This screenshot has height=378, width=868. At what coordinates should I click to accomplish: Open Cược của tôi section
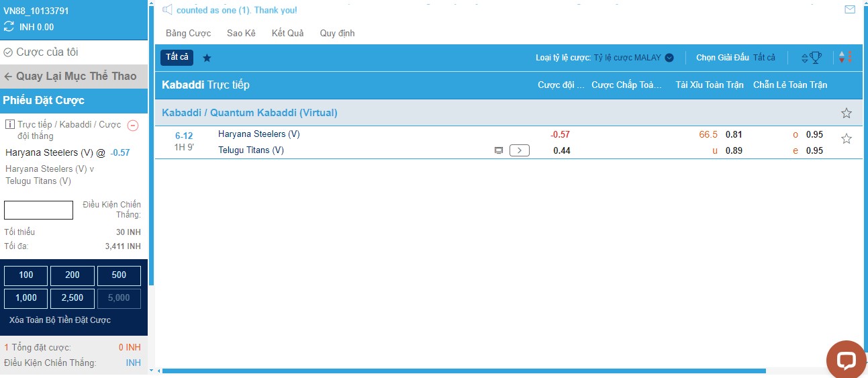point(74,52)
